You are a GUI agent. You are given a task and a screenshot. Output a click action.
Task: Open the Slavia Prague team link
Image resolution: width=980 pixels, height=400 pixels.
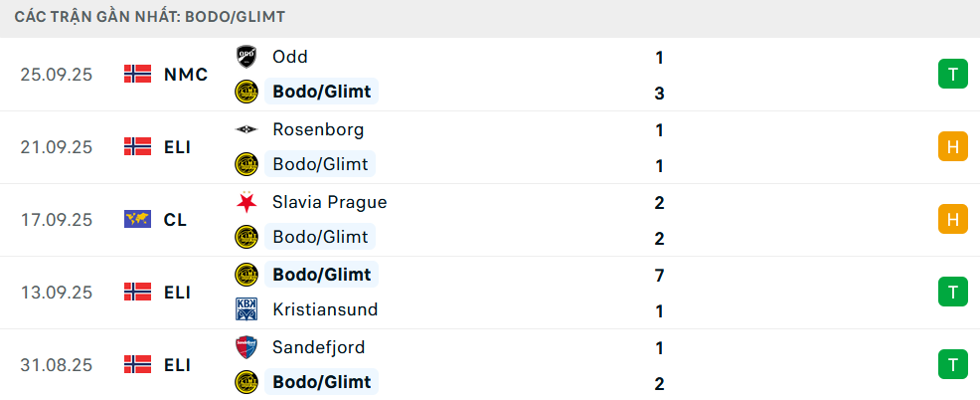point(329,202)
